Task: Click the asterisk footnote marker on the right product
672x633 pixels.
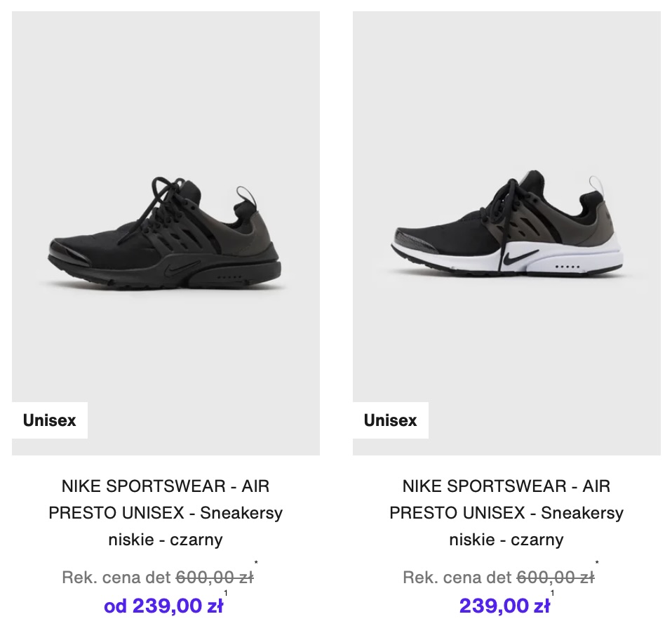Action: click(597, 563)
